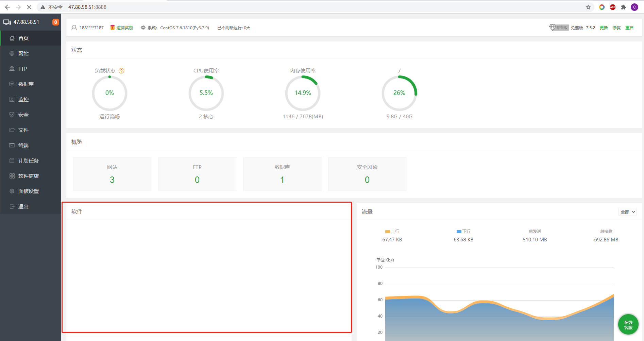Click the 计划任务 calendar icon in sidebar

click(x=12, y=160)
